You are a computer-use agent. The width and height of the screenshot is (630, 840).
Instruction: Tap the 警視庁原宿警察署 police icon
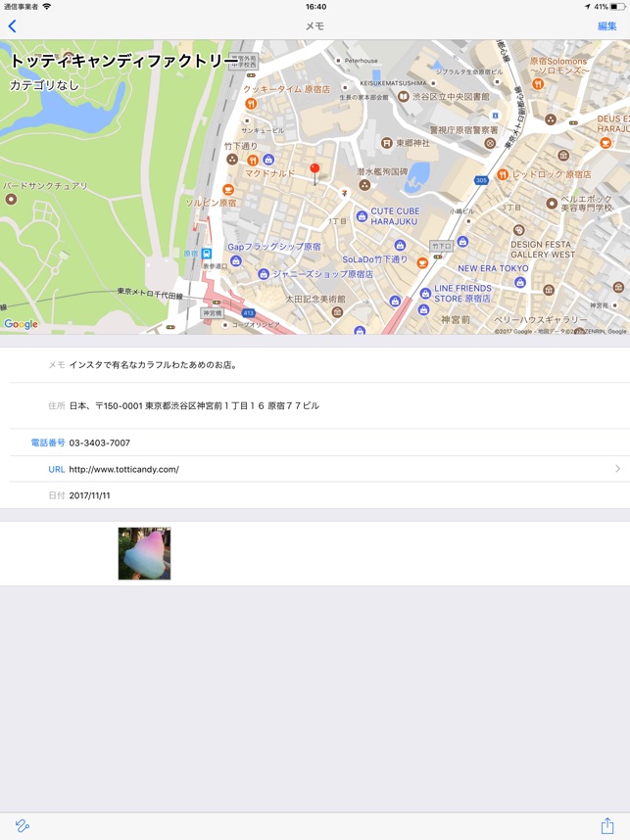point(490,143)
